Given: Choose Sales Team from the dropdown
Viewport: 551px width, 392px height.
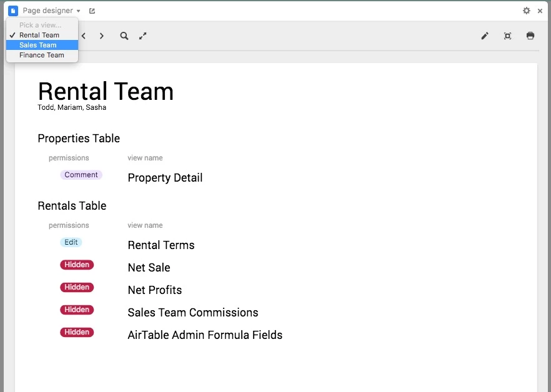Looking at the screenshot, I should click(x=42, y=45).
